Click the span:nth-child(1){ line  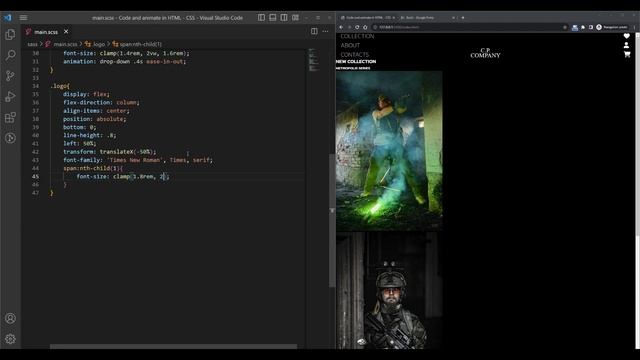point(93,168)
